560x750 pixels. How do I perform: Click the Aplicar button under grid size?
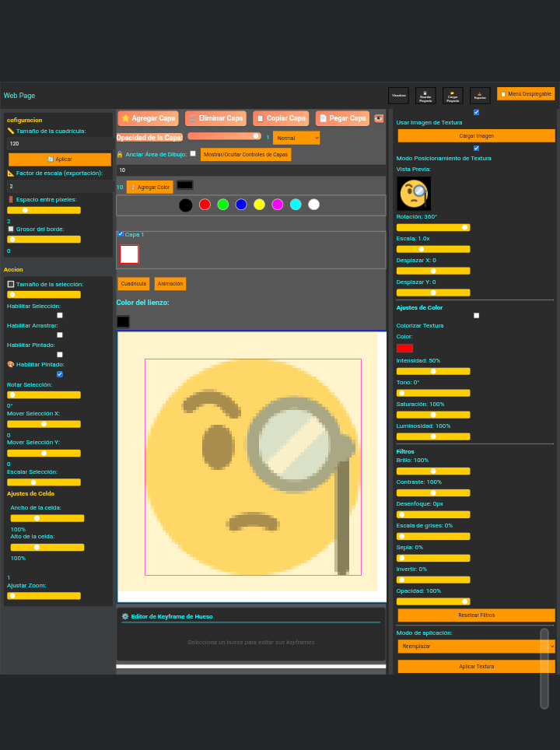60,159
